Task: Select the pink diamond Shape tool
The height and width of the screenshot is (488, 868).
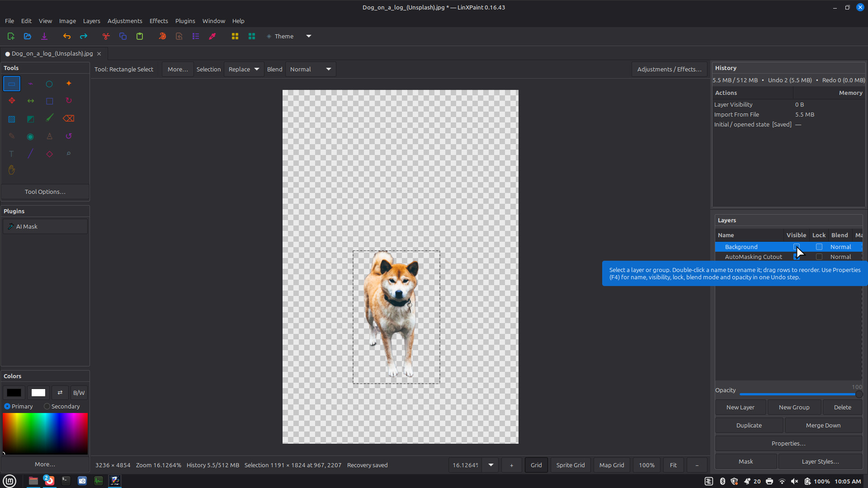Action: (49, 154)
